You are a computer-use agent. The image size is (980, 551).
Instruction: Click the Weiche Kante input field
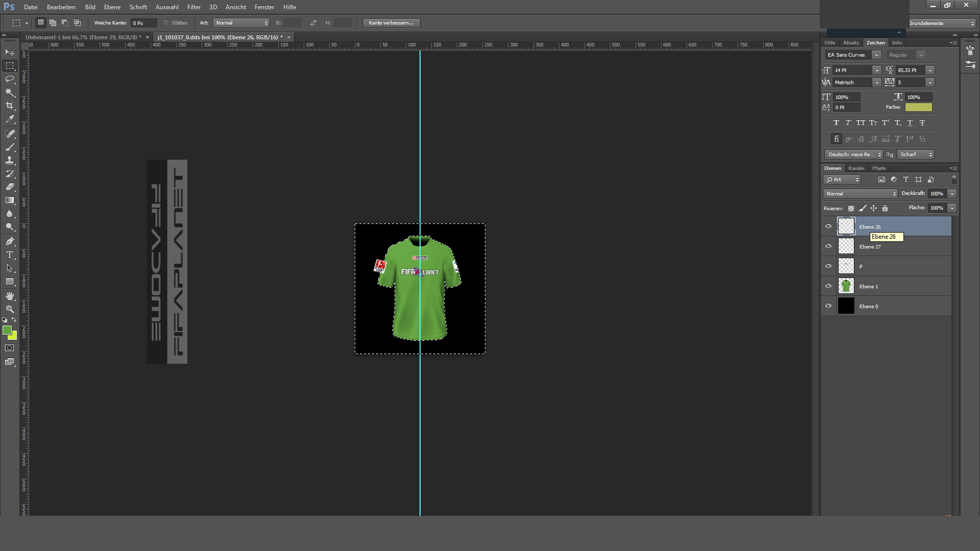pos(143,23)
